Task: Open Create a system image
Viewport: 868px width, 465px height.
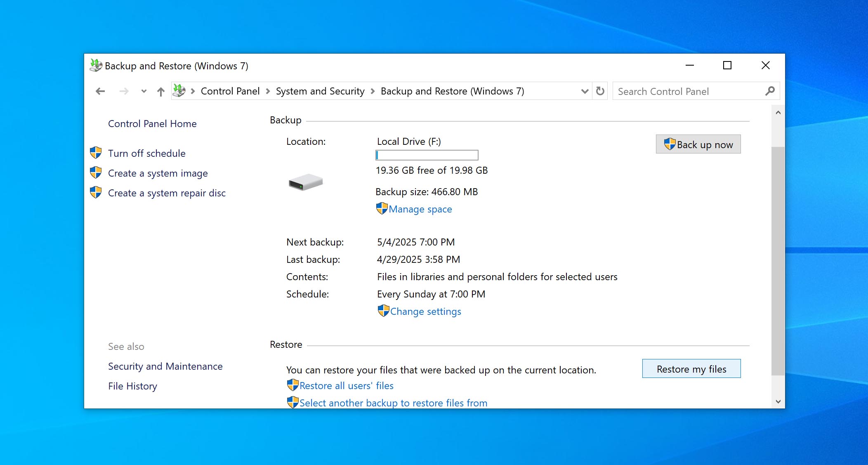Action: (158, 173)
